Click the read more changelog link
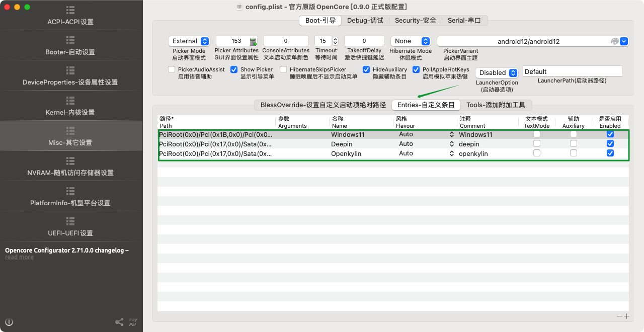 pos(19,257)
